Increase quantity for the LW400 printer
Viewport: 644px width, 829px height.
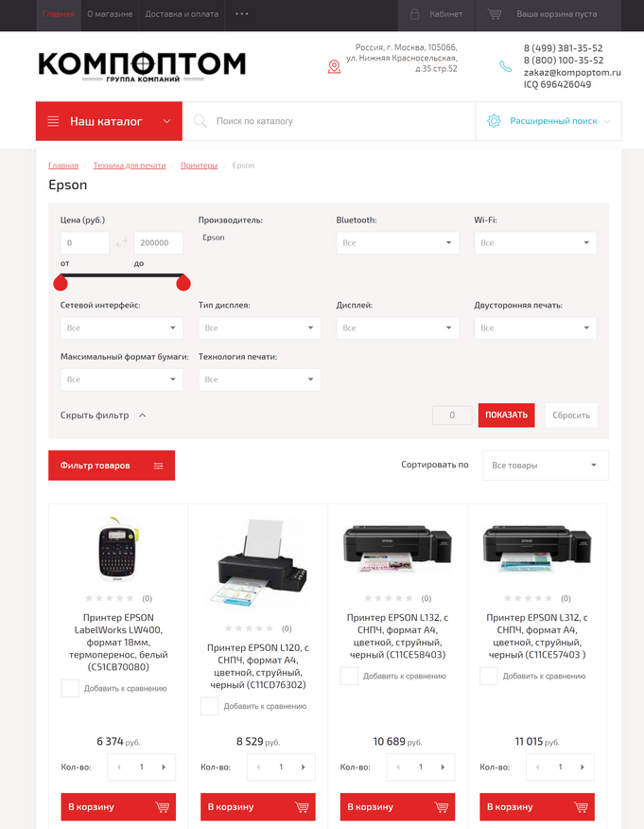click(164, 767)
